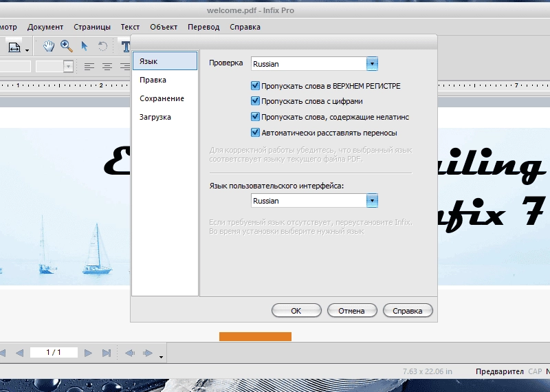Select the Hand pan tool
Screen dimensions: 550x392
tap(49, 46)
